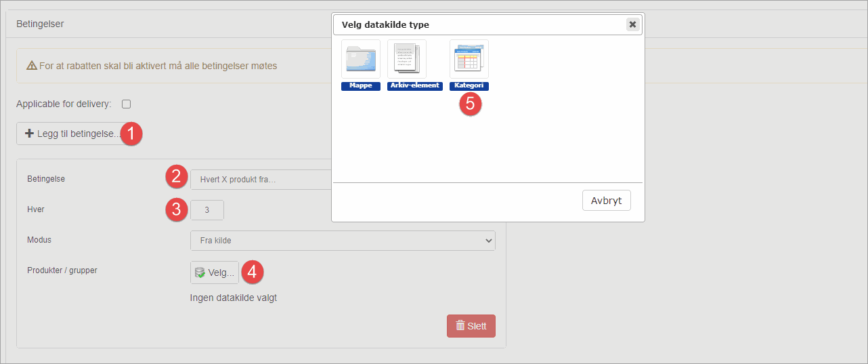This screenshot has height=364, width=868.
Task: Expand the Modus Fra kilde dropdown
Action: pyautogui.click(x=343, y=241)
